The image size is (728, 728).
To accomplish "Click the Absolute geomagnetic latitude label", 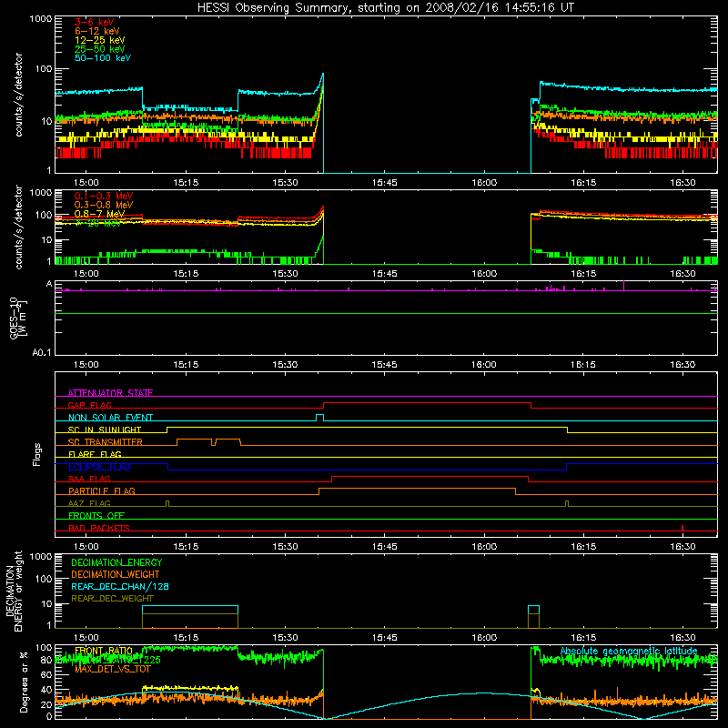I will 629,651.
